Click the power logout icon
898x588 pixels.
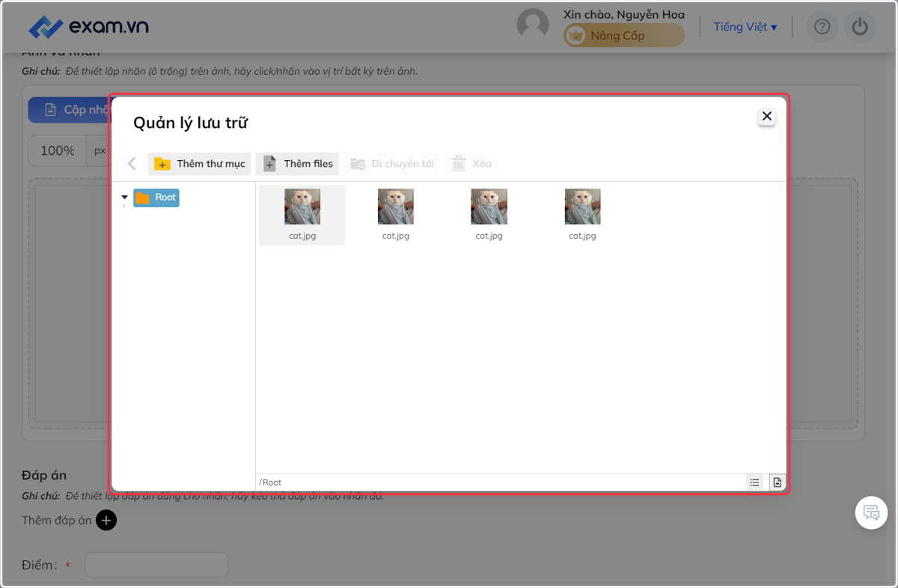coord(861,27)
